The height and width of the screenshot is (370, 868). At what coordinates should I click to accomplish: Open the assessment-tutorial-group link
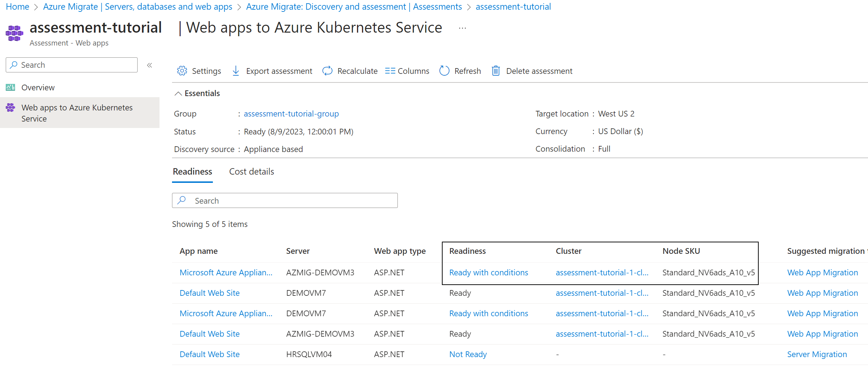[291, 114]
